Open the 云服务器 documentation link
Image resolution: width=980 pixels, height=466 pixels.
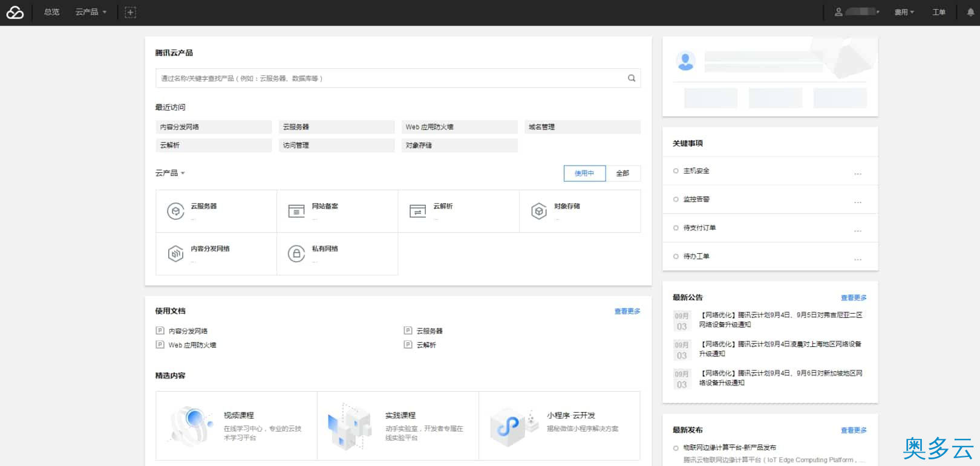pyautogui.click(x=430, y=331)
